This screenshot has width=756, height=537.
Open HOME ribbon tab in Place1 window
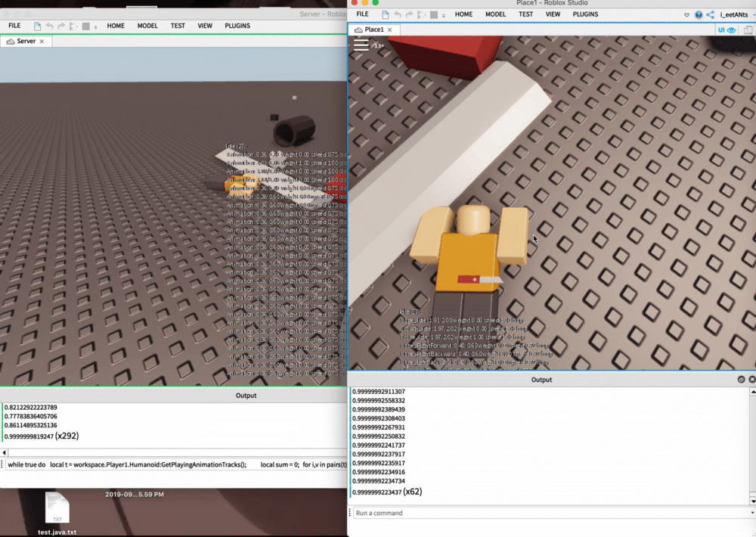pos(464,14)
